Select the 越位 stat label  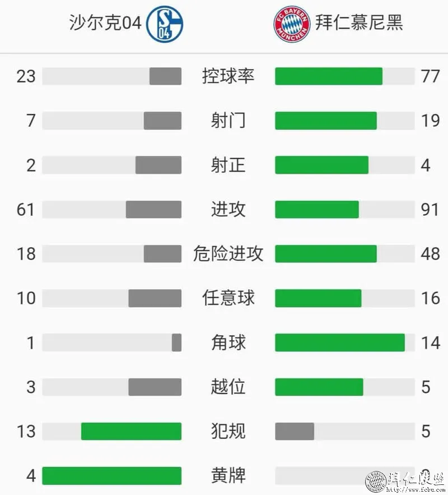point(228,387)
